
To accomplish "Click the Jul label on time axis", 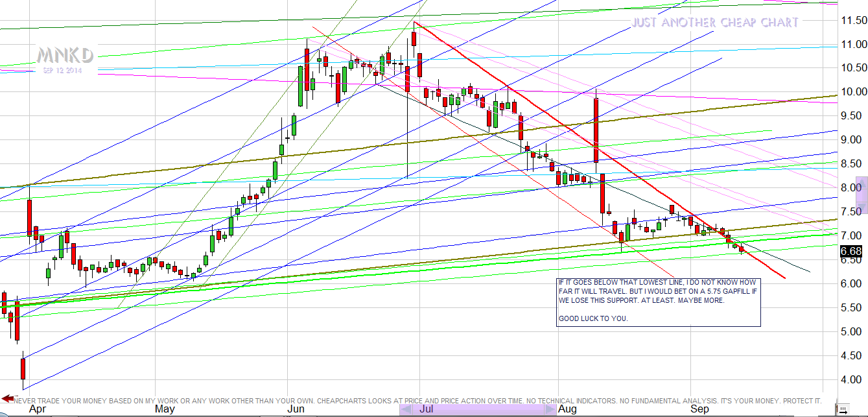I will tap(427, 409).
